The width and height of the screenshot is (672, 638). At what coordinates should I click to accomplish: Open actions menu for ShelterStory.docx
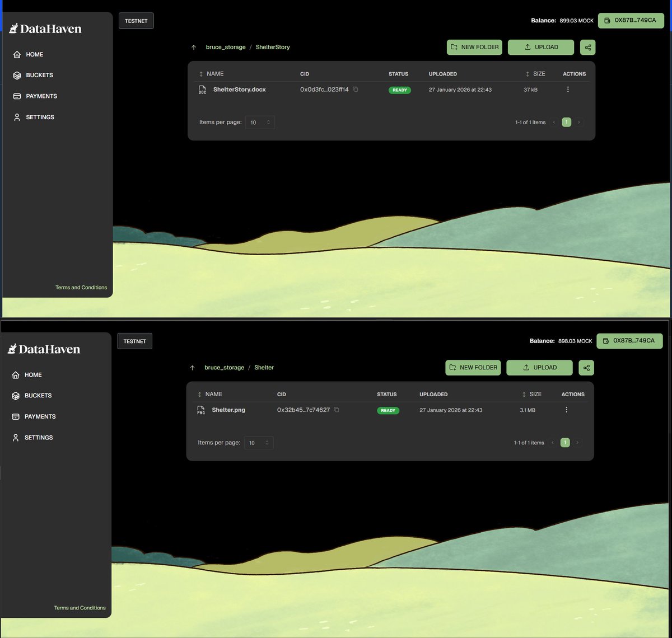coord(568,90)
